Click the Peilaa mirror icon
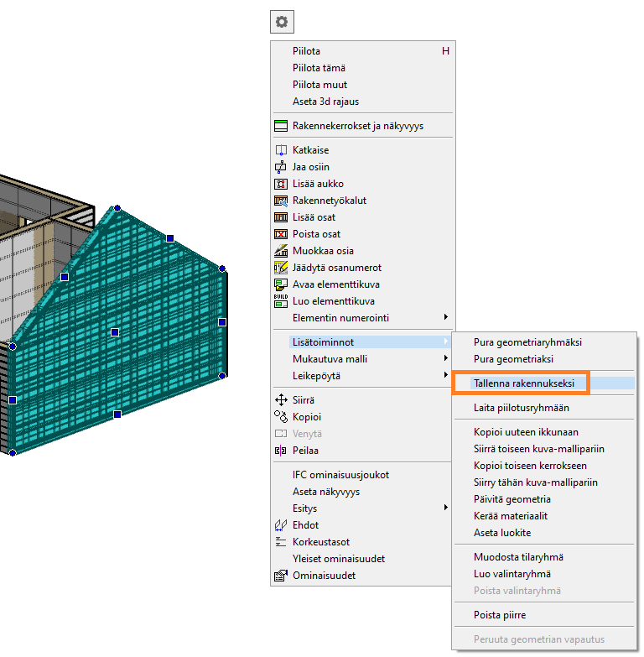644x657 pixels. click(x=281, y=451)
